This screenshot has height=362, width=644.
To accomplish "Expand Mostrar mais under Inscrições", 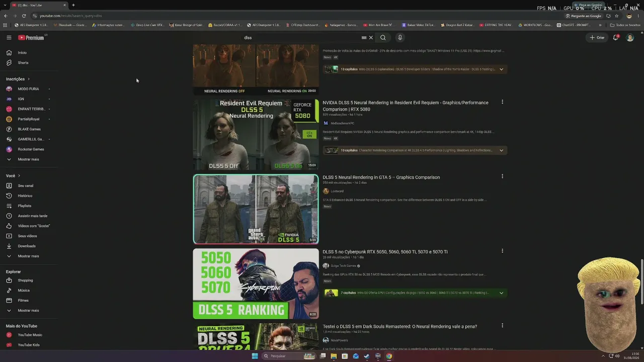I will 29,159.
